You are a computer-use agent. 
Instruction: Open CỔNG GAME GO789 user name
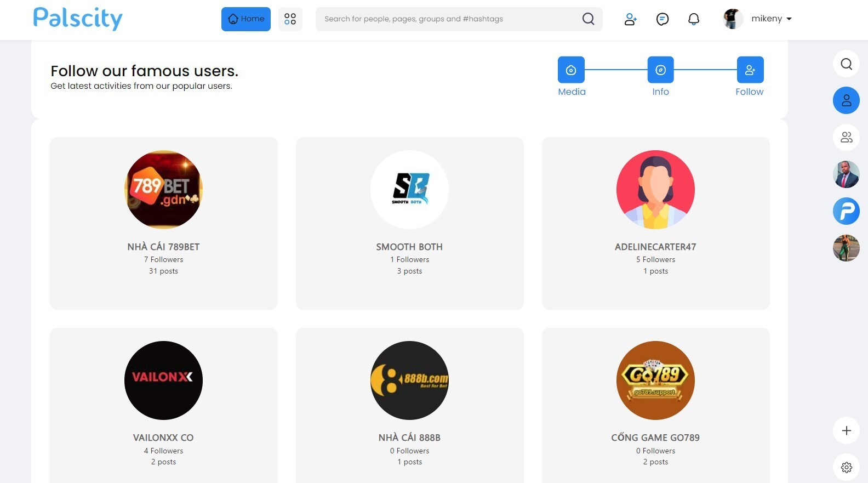point(655,437)
